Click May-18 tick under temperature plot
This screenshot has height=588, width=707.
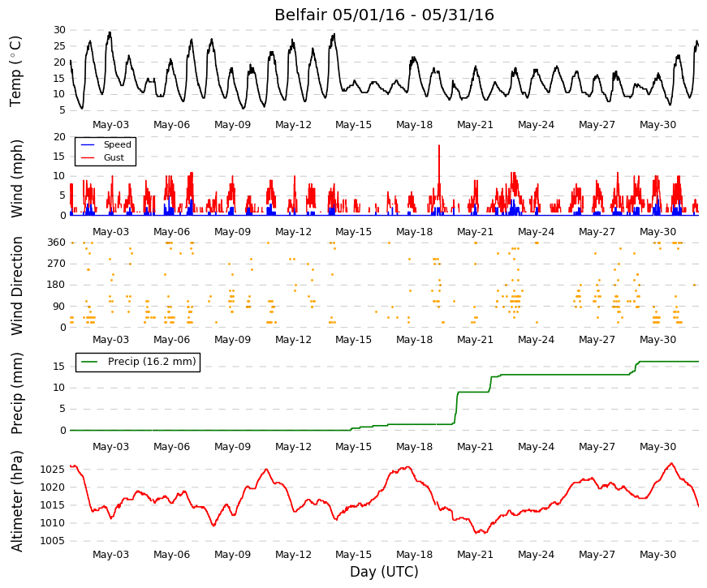[x=414, y=125]
